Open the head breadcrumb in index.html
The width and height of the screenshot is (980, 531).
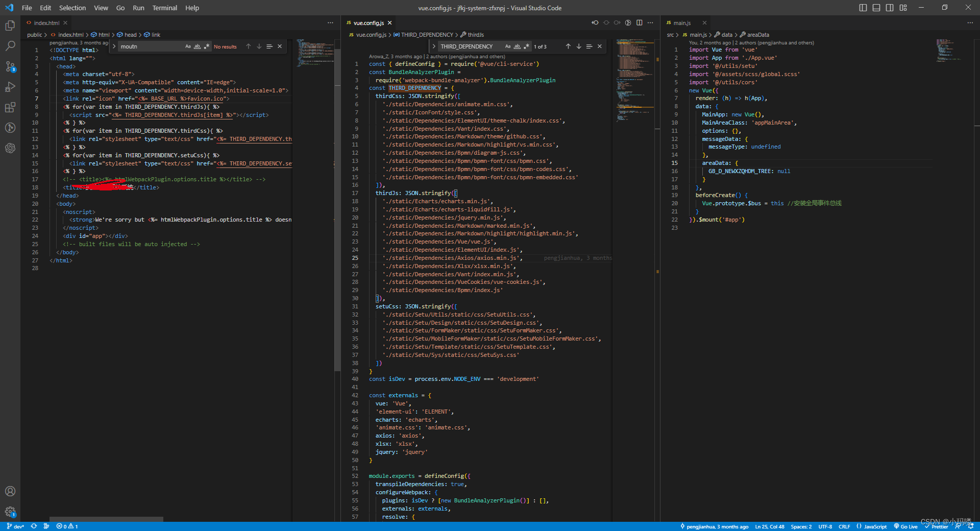[130, 34]
